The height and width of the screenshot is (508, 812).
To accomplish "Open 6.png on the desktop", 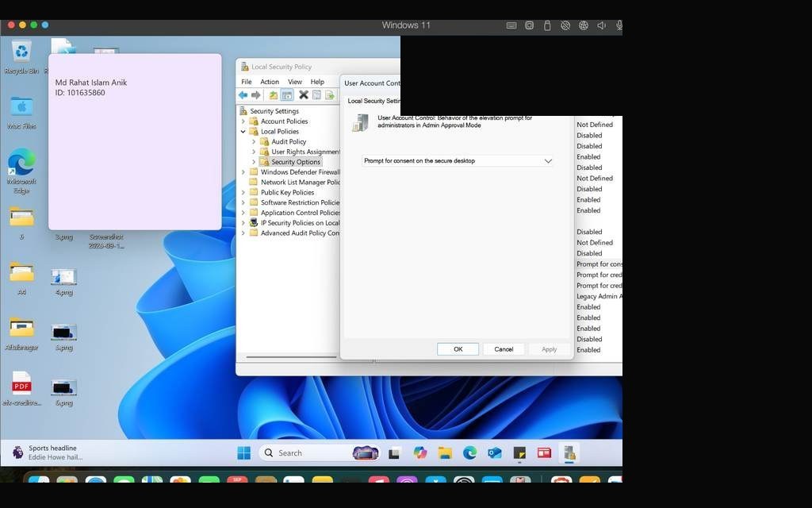I will pos(63,392).
